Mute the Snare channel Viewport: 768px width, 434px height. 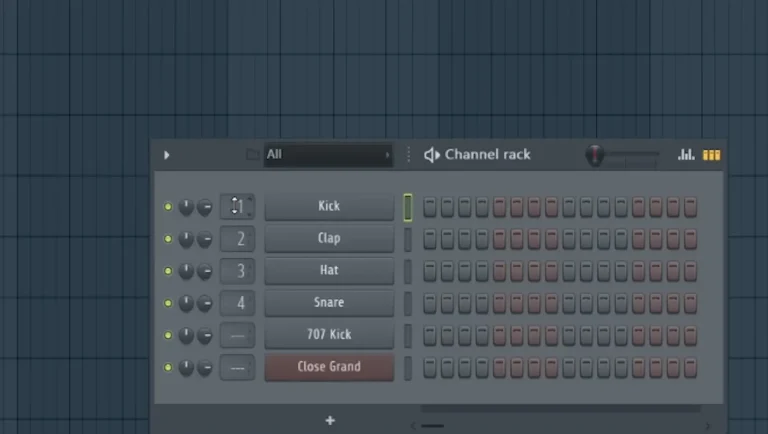tap(168, 303)
